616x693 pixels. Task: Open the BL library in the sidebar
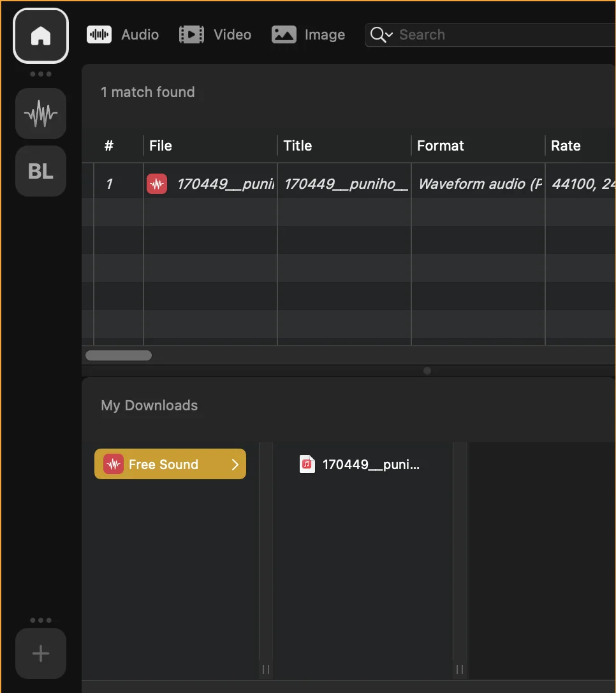click(x=41, y=171)
